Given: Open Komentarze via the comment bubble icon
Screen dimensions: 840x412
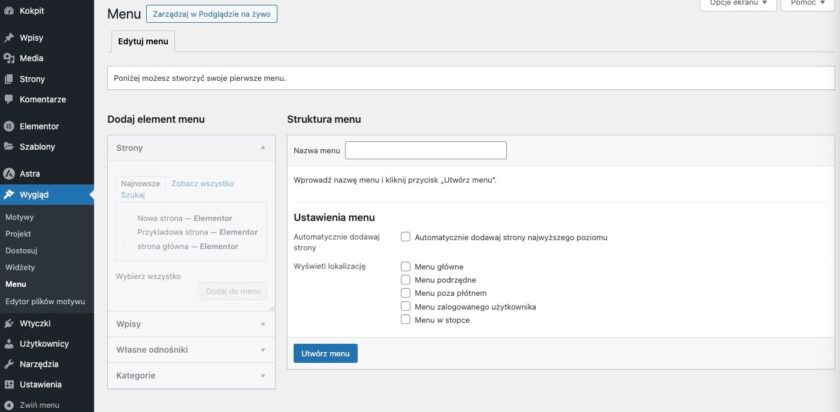Looking at the screenshot, I should point(9,99).
